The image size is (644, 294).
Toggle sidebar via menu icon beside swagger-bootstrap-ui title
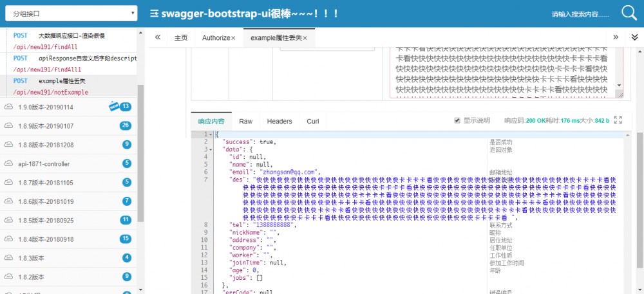(x=155, y=14)
